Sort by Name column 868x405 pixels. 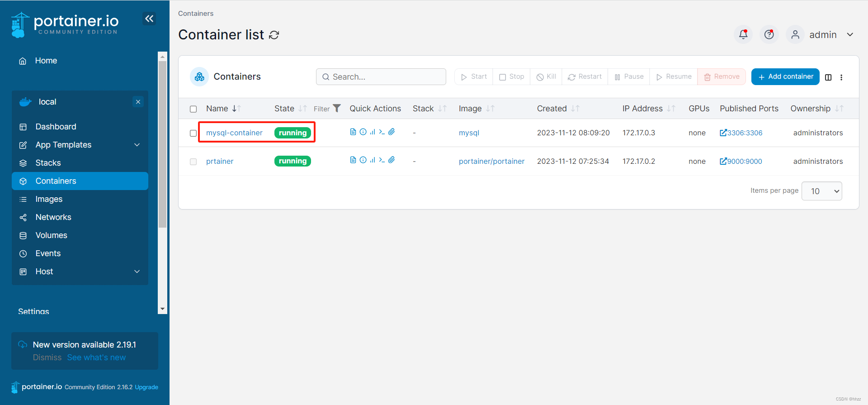point(223,109)
